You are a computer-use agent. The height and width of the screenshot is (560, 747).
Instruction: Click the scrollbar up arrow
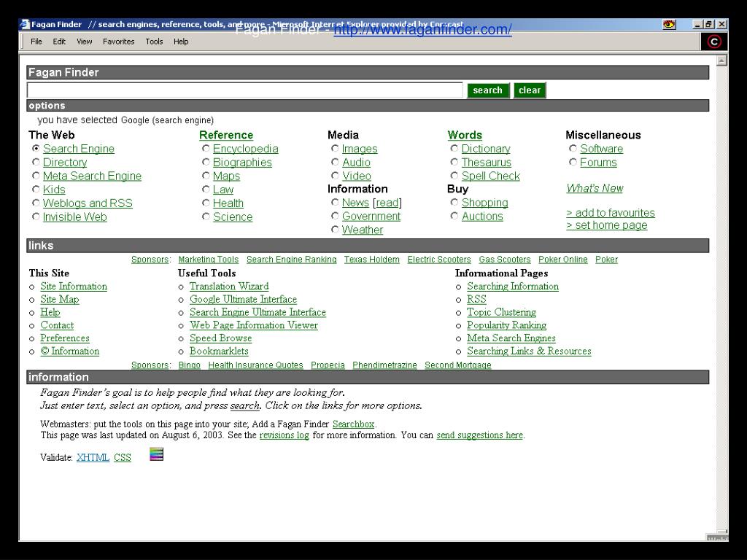pos(721,61)
